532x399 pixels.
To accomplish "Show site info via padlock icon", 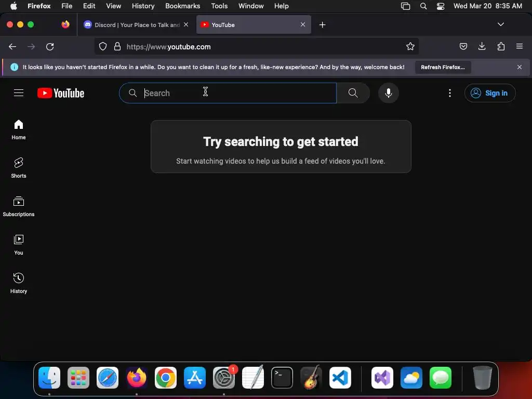I will tap(117, 46).
